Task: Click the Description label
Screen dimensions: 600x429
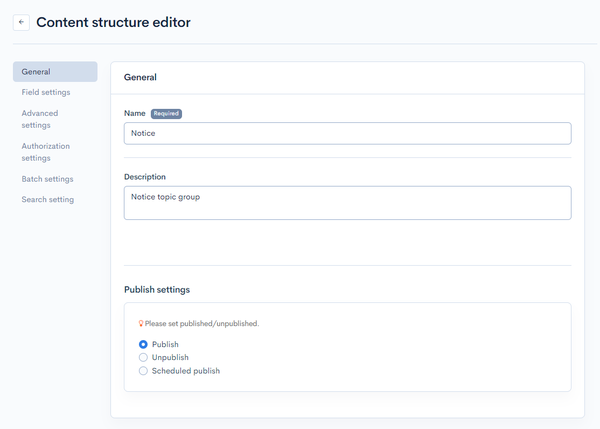Action: (145, 177)
